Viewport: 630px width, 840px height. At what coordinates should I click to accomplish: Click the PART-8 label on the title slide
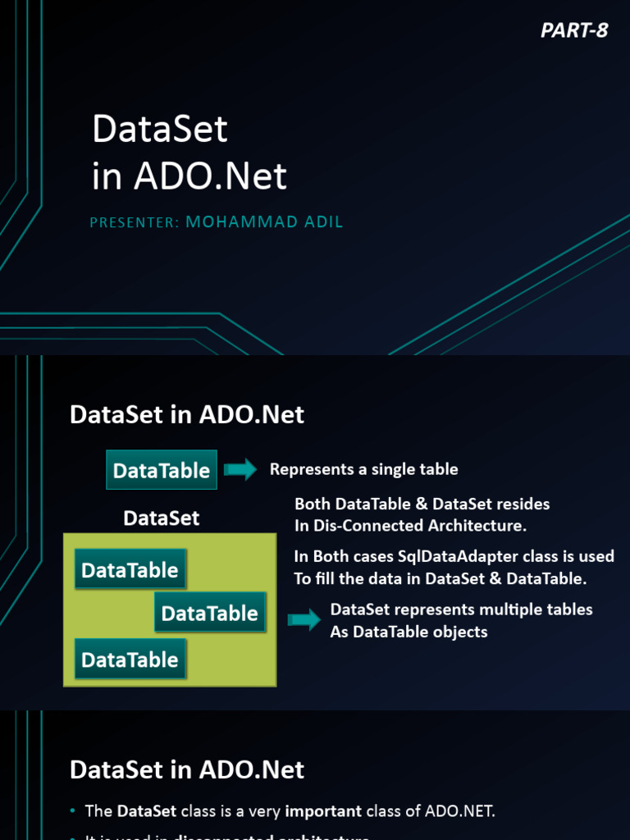574,31
